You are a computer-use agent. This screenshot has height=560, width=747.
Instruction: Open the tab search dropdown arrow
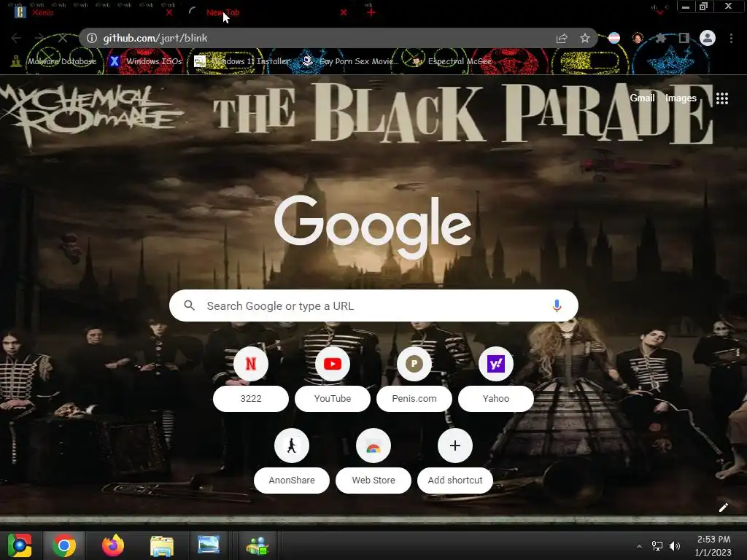tap(659, 12)
